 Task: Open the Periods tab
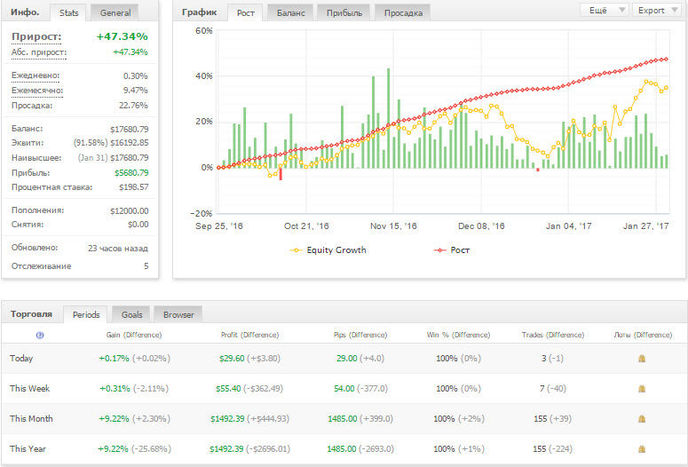tap(86, 315)
